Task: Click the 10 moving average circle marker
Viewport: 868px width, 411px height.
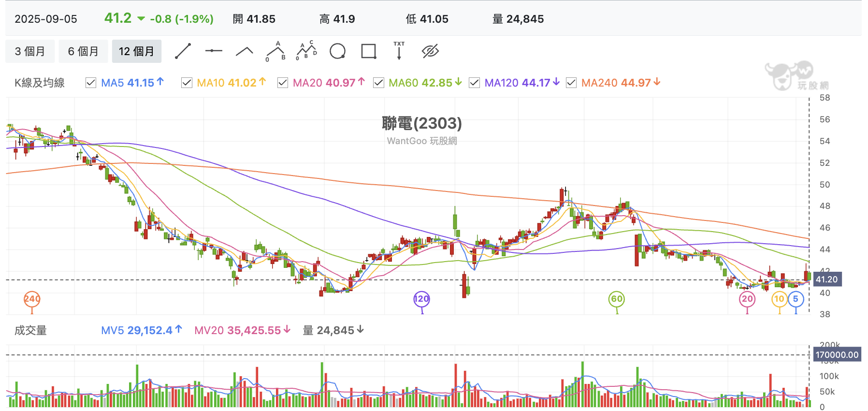Action: click(x=779, y=299)
